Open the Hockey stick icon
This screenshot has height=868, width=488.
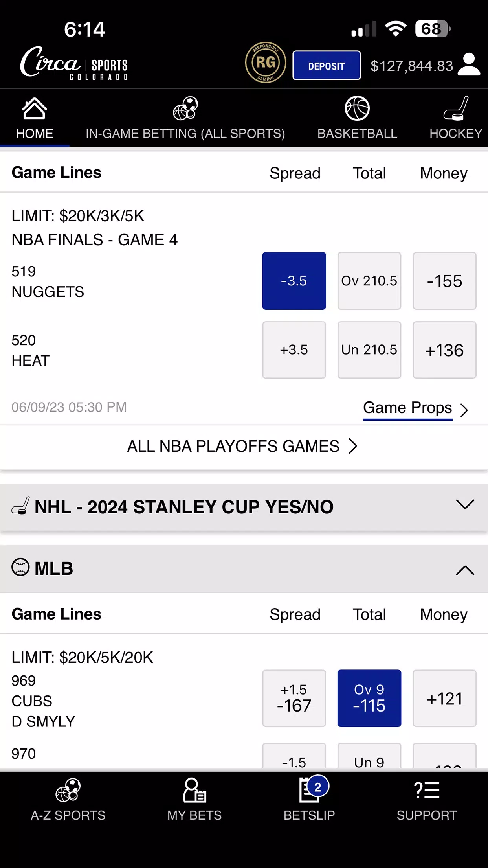(x=456, y=108)
